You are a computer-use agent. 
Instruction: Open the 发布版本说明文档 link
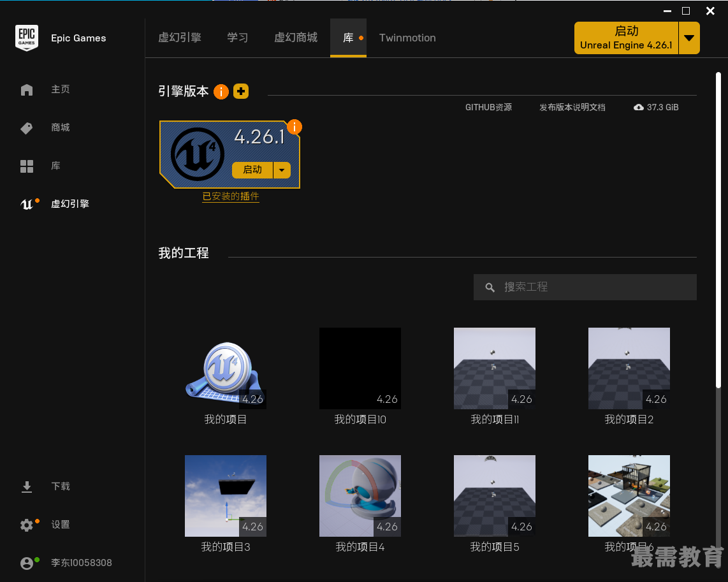pos(572,107)
